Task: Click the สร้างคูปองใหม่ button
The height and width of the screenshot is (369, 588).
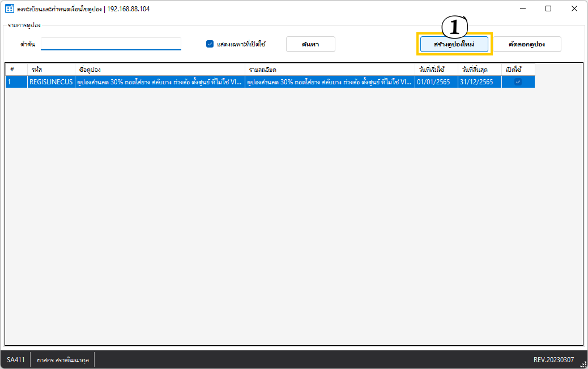Action: (454, 44)
